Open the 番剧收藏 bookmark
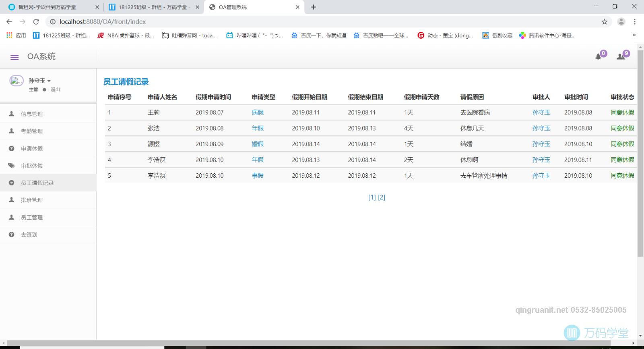The image size is (644, 349). coord(497,35)
